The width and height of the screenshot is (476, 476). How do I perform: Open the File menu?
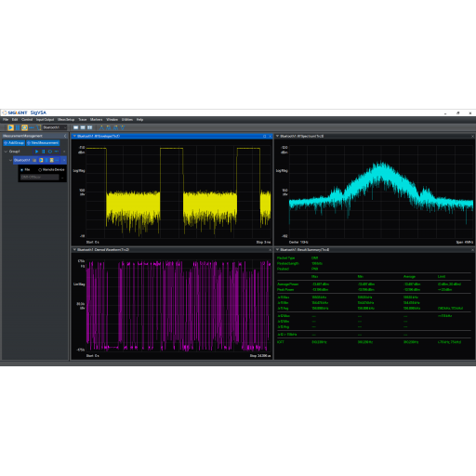(x=6, y=120)
